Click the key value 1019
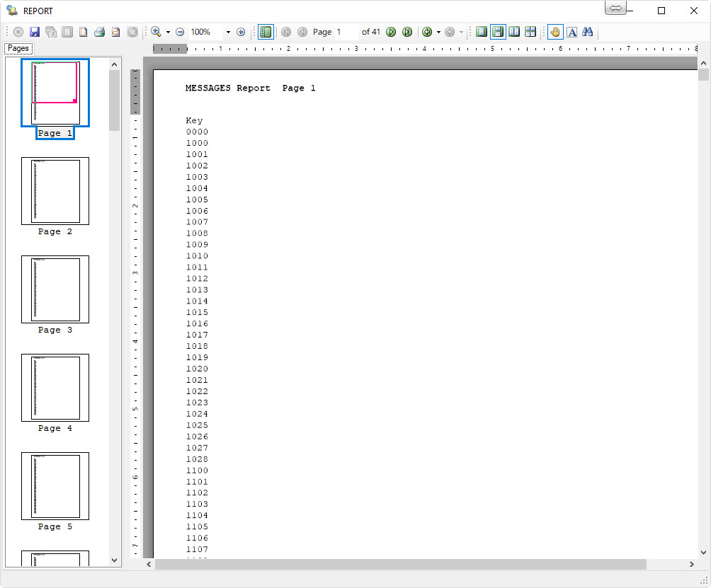 [x=197, y=357]
